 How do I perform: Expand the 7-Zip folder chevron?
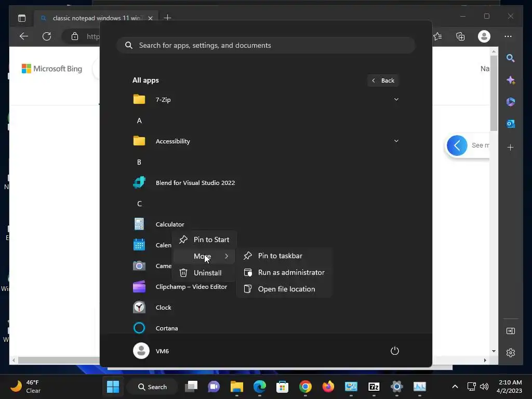(396, 99)
